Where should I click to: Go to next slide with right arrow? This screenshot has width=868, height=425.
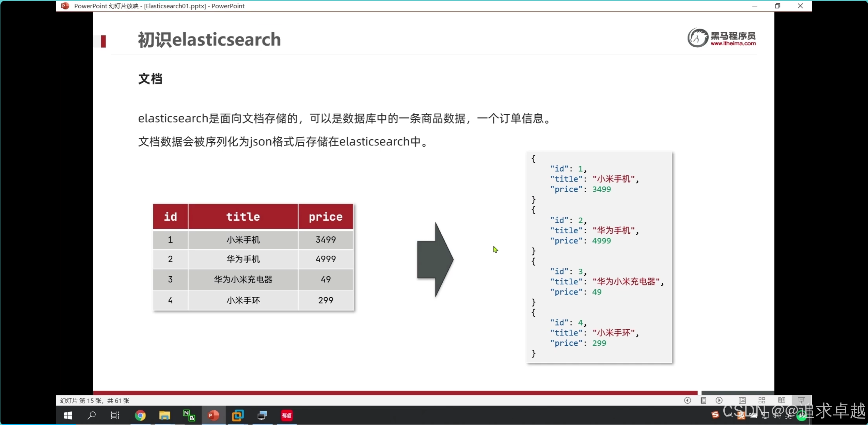[x=719, y=400]
